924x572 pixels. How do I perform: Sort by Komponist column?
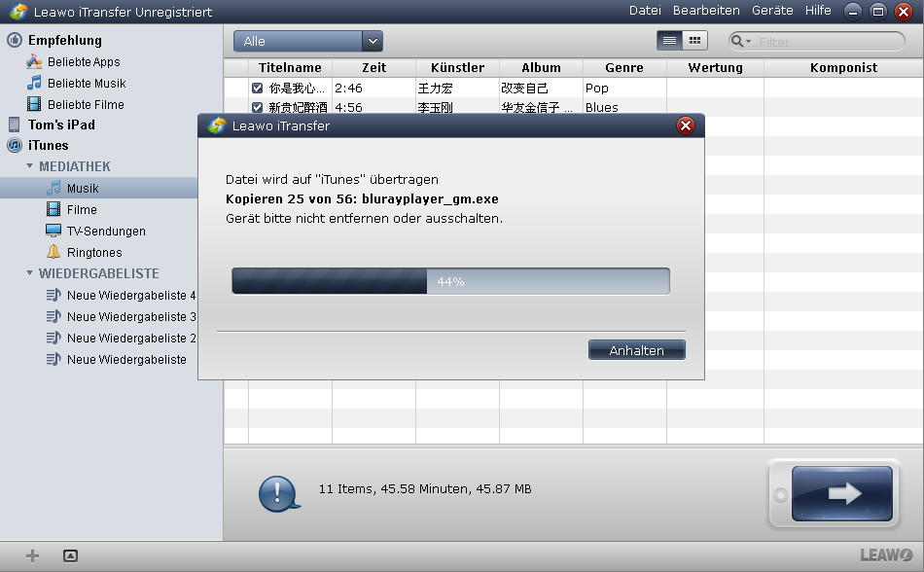[x=844, y=68]
